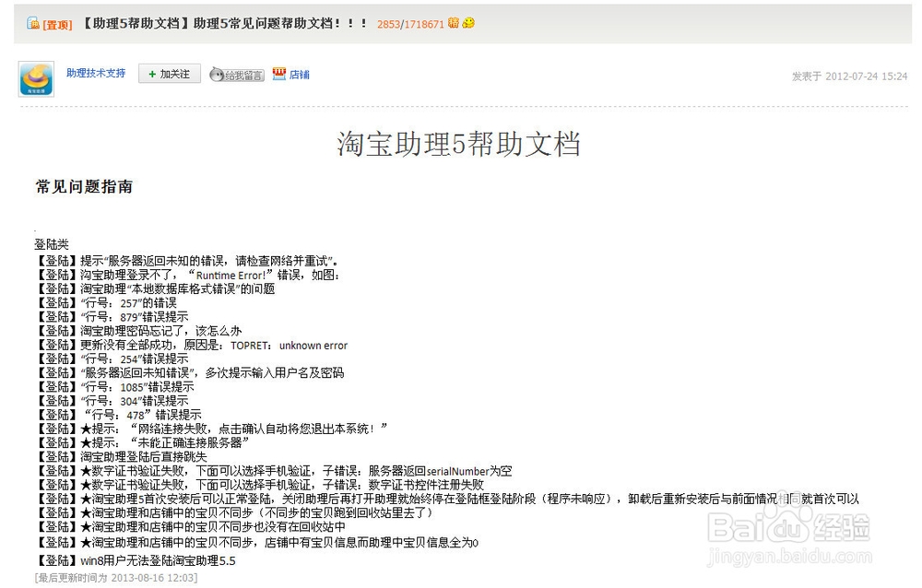Screen dimensions: 922x588
Task: Click the Taobao Assistant avatar logo
Action: pos(35,78)
